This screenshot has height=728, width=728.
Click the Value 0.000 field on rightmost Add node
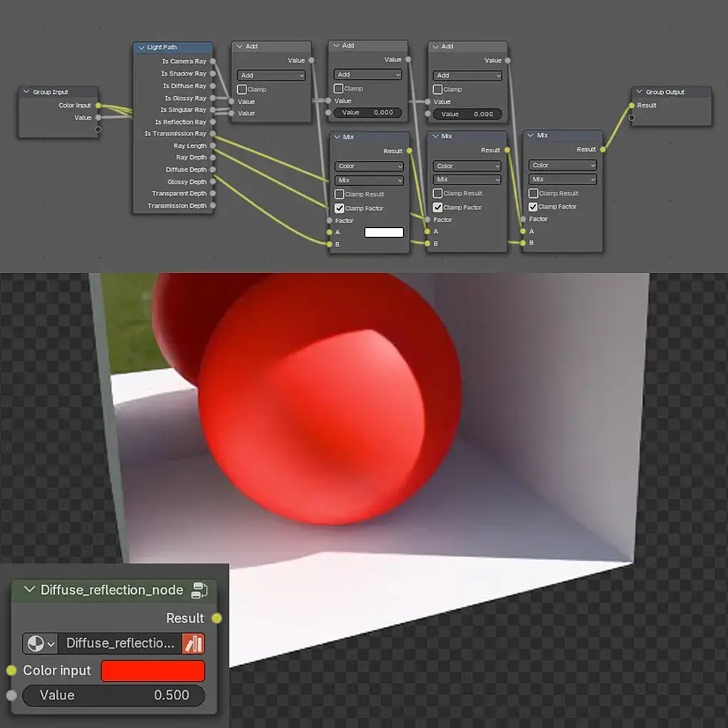pos(467,114)
